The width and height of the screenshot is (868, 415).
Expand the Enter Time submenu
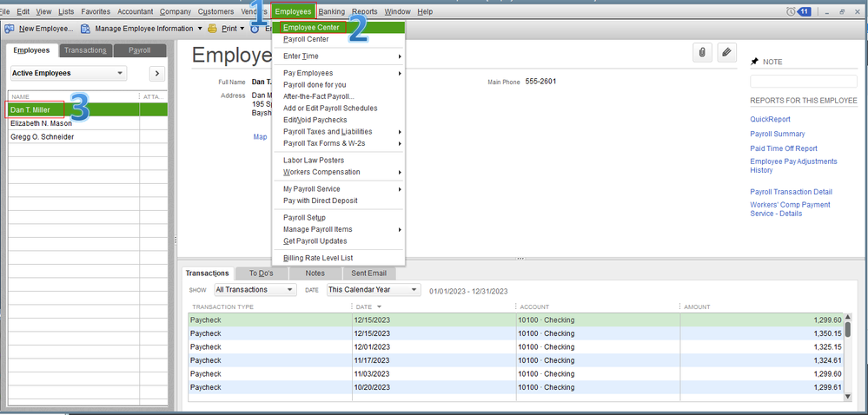click(x=399, y=56)
